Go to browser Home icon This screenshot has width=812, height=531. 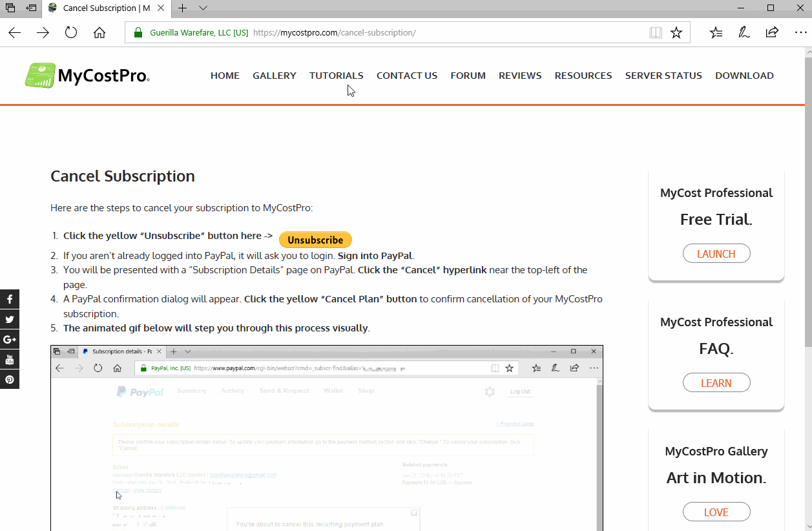99,32
